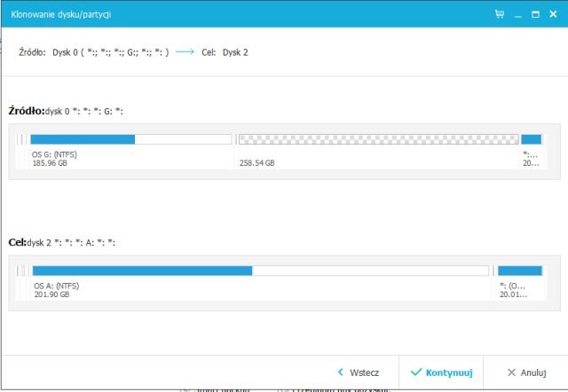This screenshot has width=568, height=392.
Task: Click the small partitions at source disk start
Action: click(x=22, y=151)
